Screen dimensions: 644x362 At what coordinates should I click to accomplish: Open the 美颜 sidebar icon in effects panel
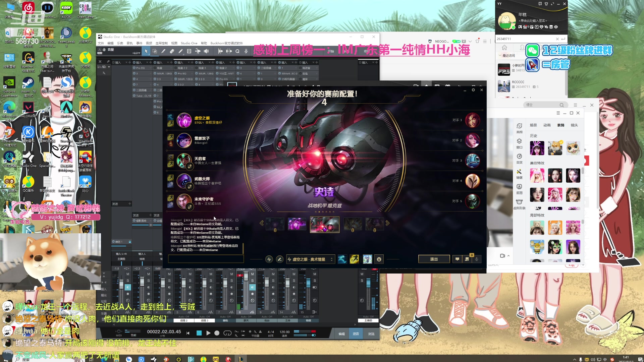pos(519,128)
